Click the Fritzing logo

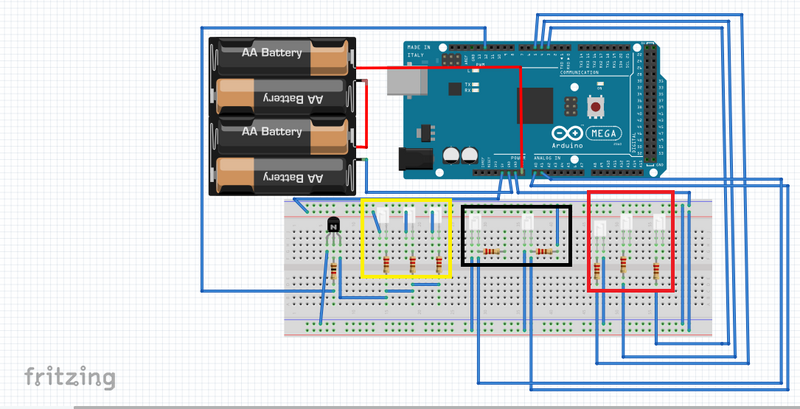click(70, 377)
